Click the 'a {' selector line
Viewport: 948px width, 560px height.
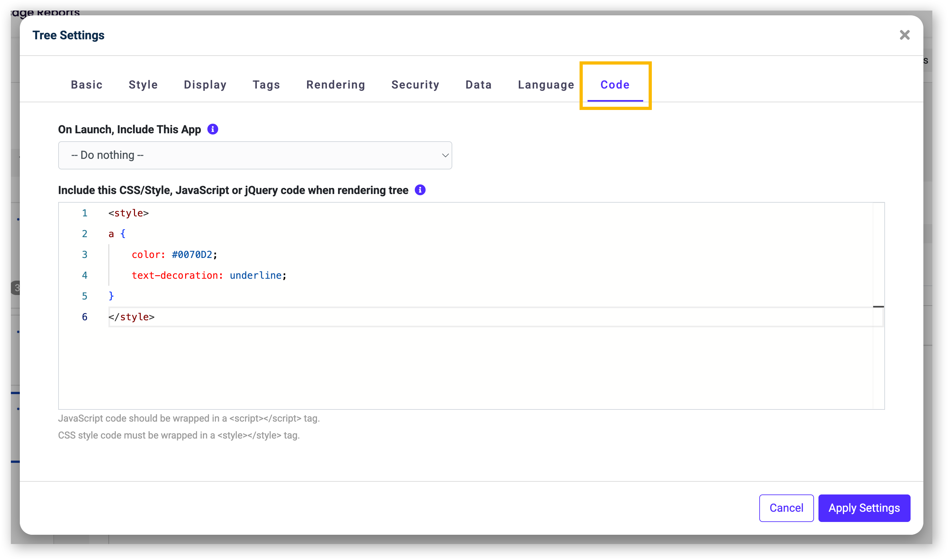117,234
